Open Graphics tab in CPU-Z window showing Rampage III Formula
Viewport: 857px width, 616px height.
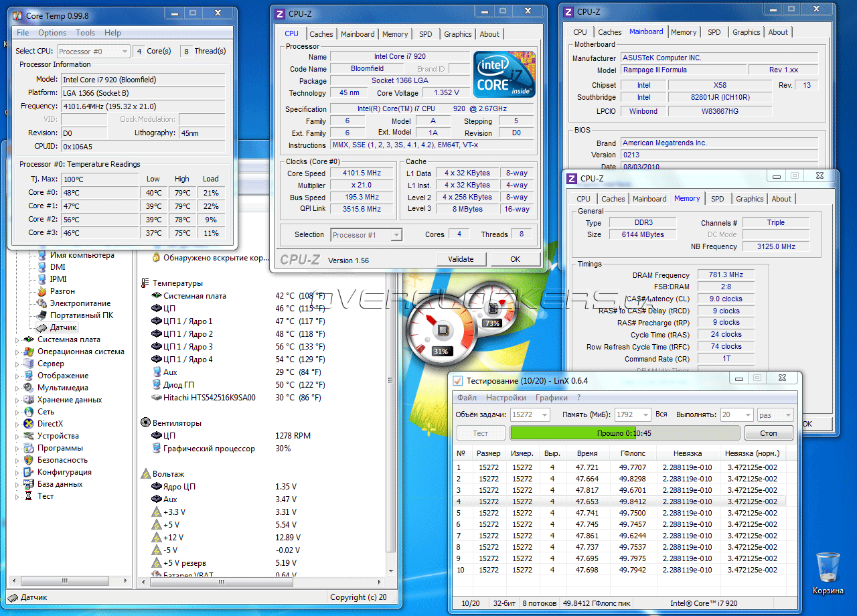point(747,32)
